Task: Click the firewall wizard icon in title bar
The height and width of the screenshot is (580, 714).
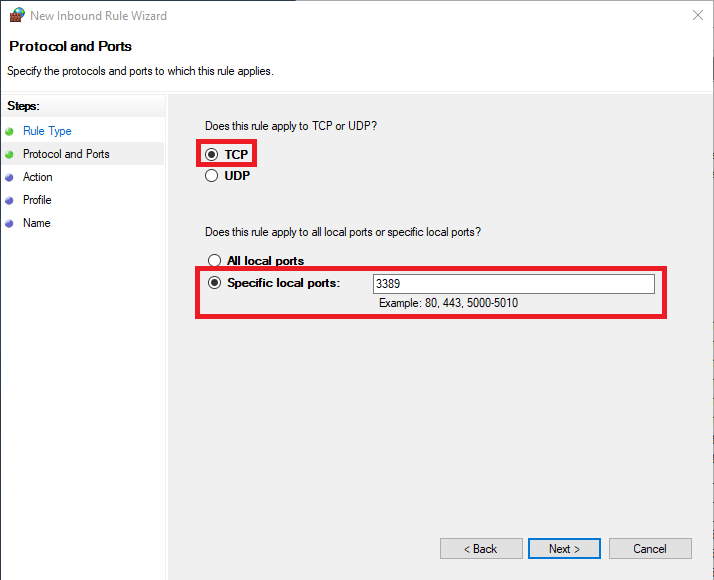Action: (x=17, y=15)
